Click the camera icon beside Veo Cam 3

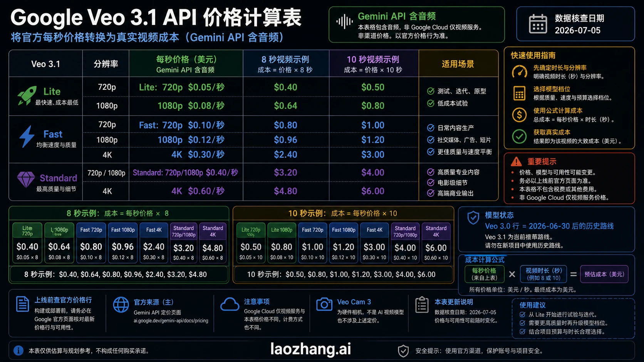[x=324, y=304]
